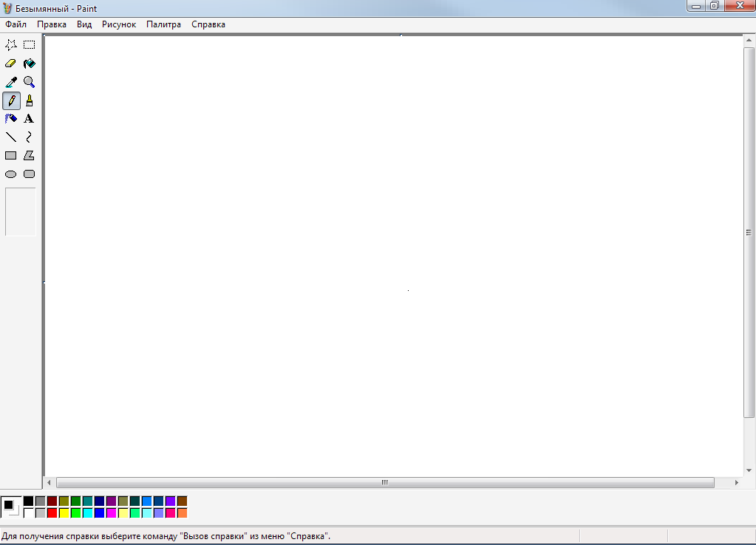Select the Free-Form Select tool
This screenshot has width=756, height=545.
click(x=11, y=45)
